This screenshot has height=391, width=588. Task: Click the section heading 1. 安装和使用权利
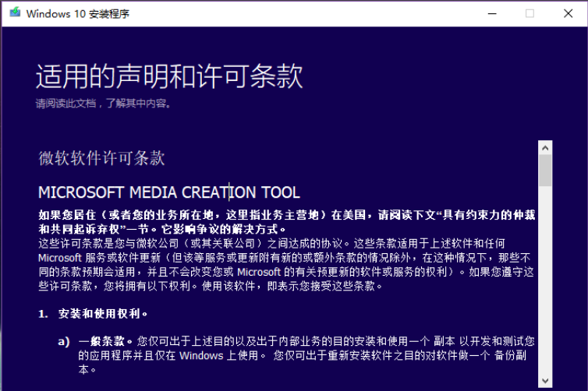point(94,314)
